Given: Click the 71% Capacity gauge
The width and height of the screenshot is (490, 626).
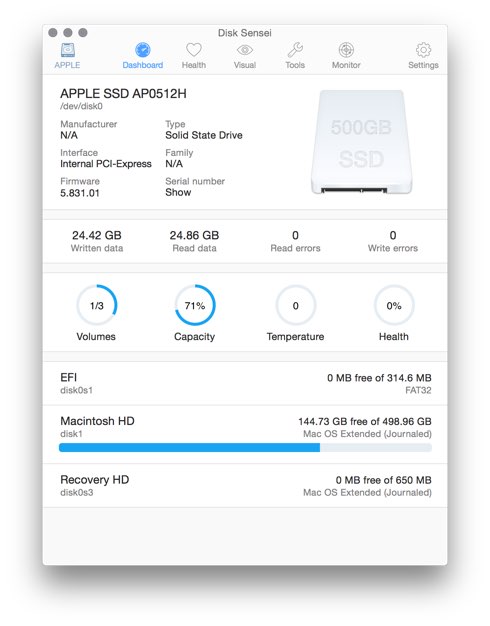Looking at the screenshot, I should [194, 305].
